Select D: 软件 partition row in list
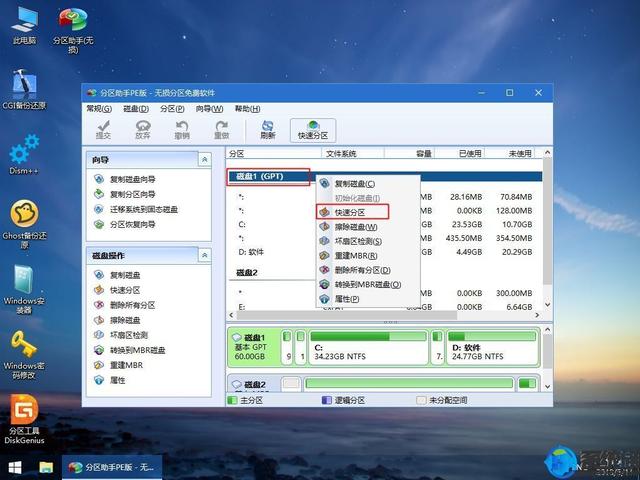640x480 pixels. pyautogui.click(x=384, y=252)
